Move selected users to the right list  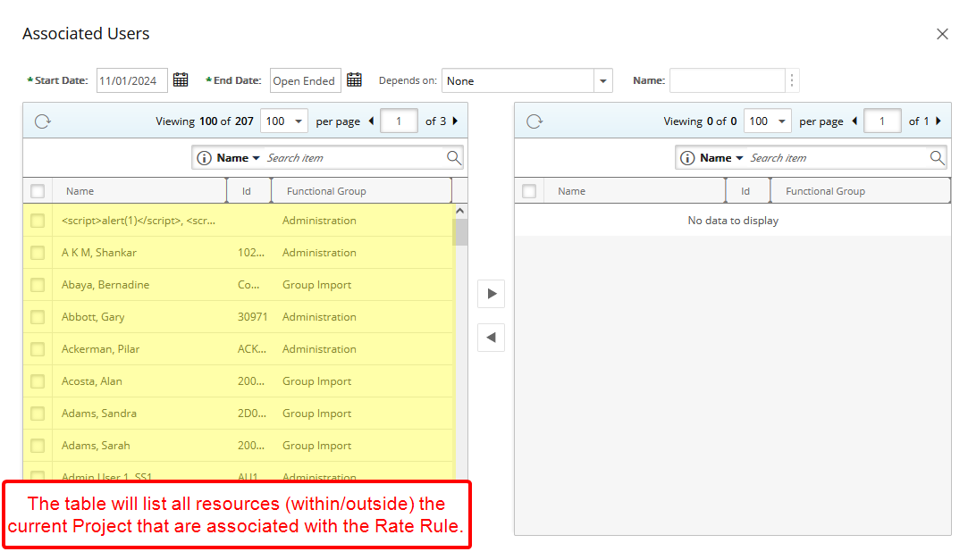click(492, 294)
